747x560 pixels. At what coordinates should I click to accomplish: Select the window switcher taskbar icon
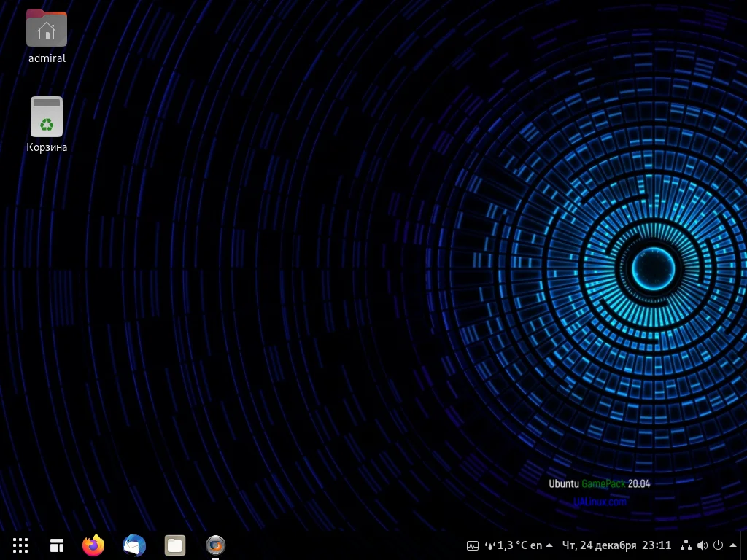click(x=57, y=545)
